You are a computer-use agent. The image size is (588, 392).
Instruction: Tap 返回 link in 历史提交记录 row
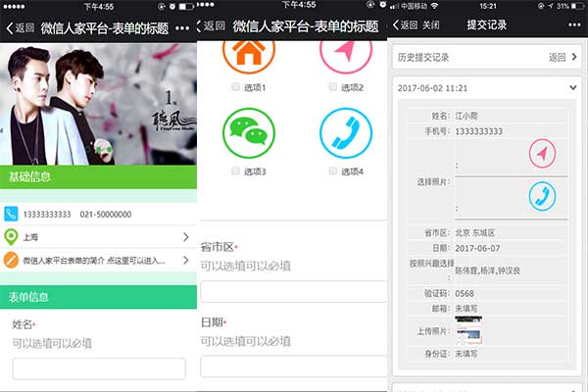click(x=557, y=57)
